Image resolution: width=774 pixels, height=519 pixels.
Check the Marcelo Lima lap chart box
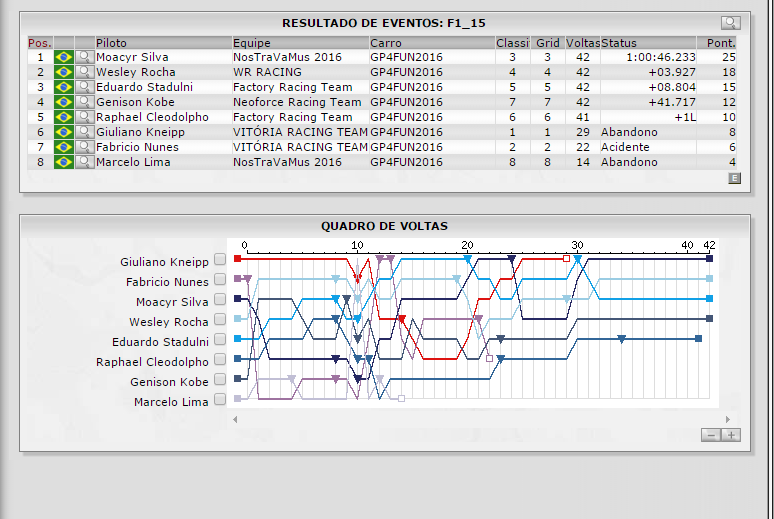pos(219,401)
